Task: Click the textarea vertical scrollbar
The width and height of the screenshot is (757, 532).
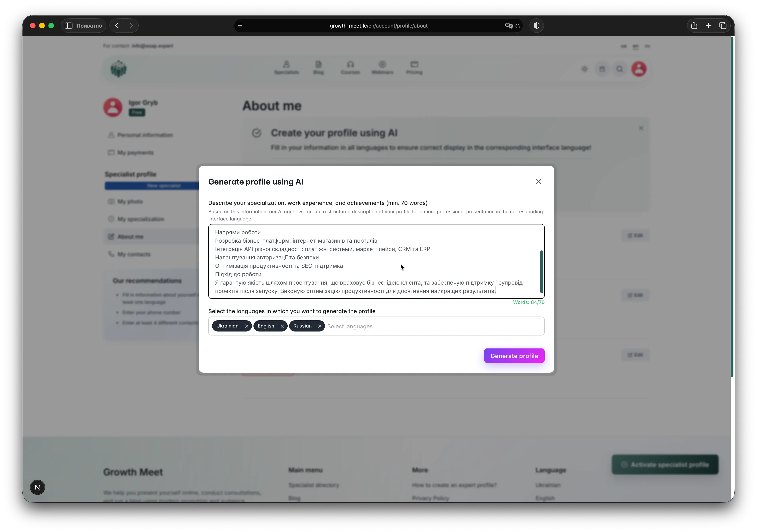Action: point(541,271)
